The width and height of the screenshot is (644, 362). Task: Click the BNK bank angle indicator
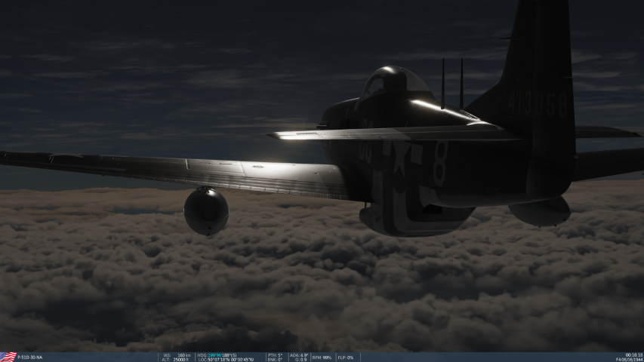275,359
